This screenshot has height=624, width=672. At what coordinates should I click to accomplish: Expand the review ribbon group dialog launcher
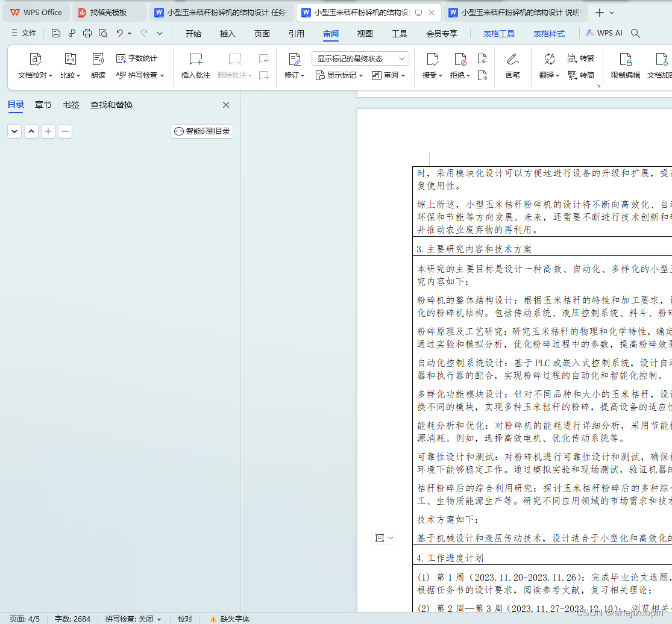pos(598,86)
